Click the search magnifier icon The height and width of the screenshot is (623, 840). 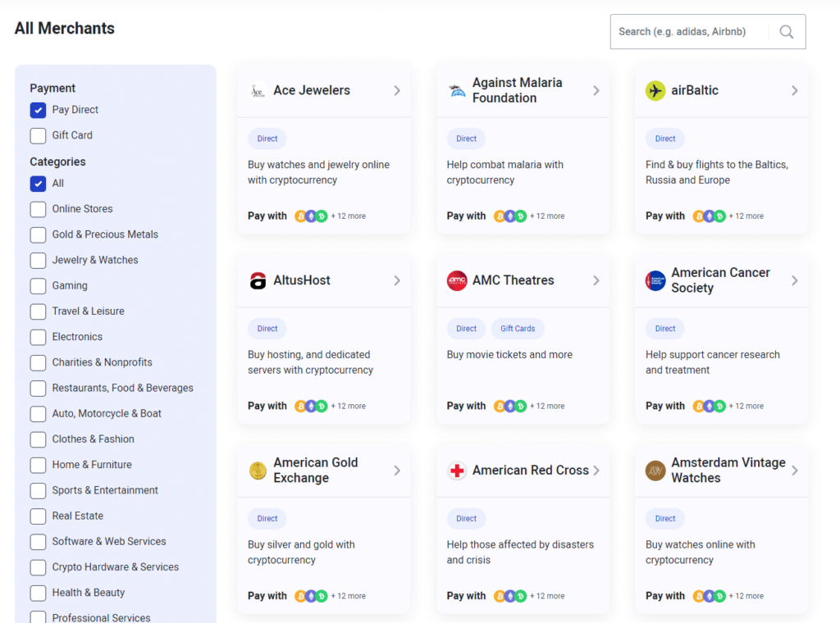click(786, 32)
